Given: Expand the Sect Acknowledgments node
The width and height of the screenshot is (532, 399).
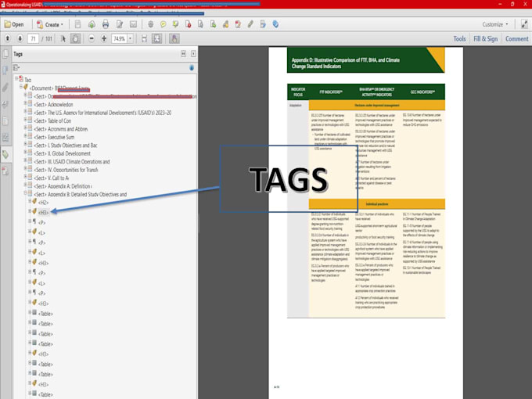Looking at the screenshot, I should (x=26, y=103).
